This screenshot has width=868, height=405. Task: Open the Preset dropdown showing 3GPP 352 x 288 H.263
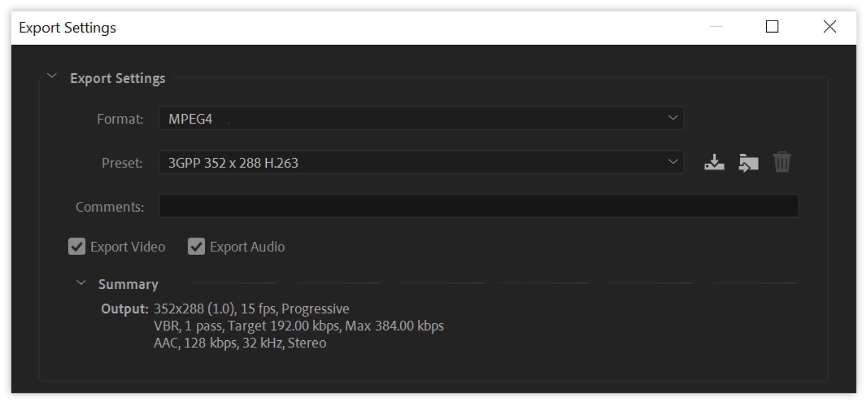coord(421,162)
